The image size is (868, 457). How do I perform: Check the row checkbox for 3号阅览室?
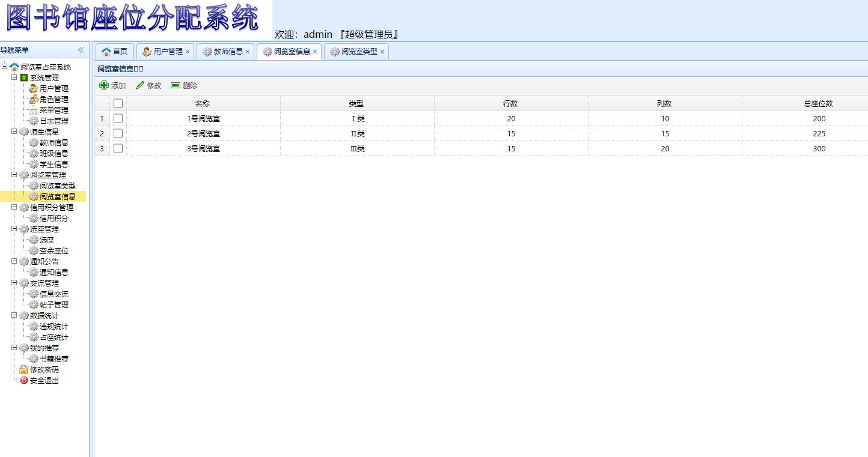(x=118, y=148)
